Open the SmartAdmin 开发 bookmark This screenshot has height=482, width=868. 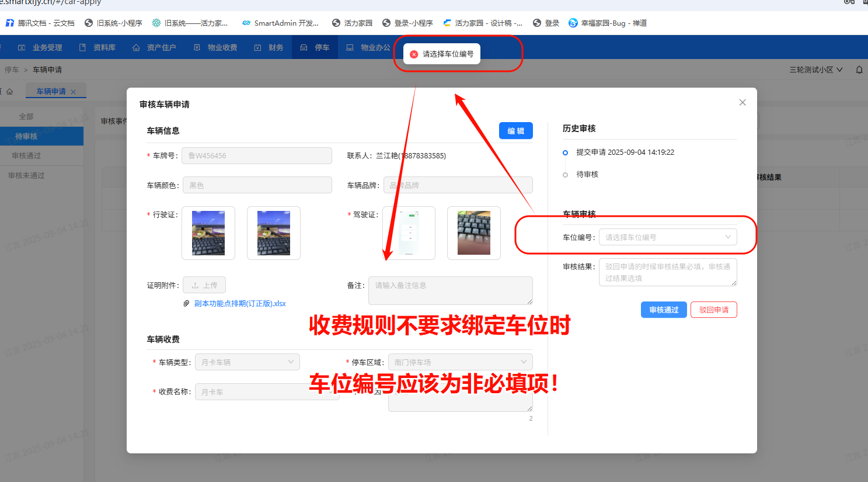point(281,23)
